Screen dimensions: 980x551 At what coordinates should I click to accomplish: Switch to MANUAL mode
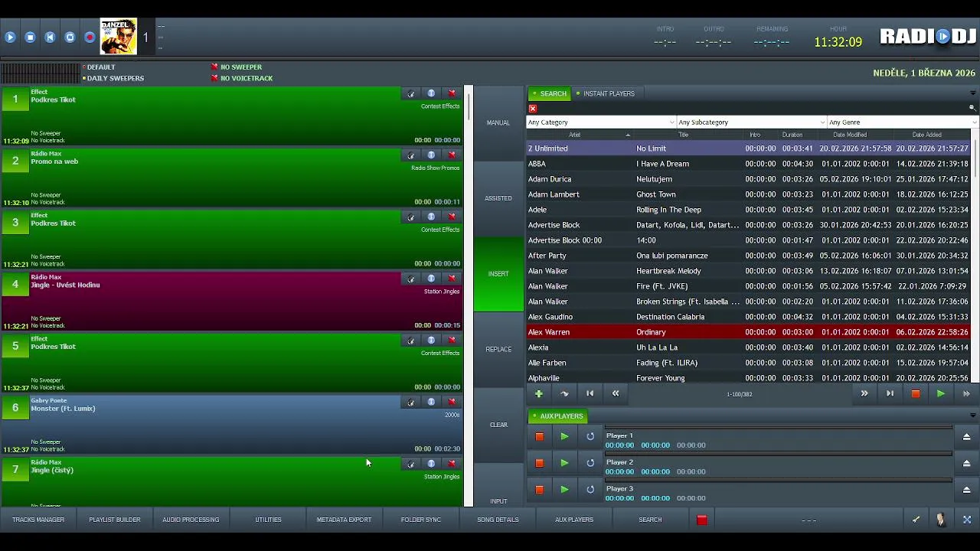tap(498, 123)
